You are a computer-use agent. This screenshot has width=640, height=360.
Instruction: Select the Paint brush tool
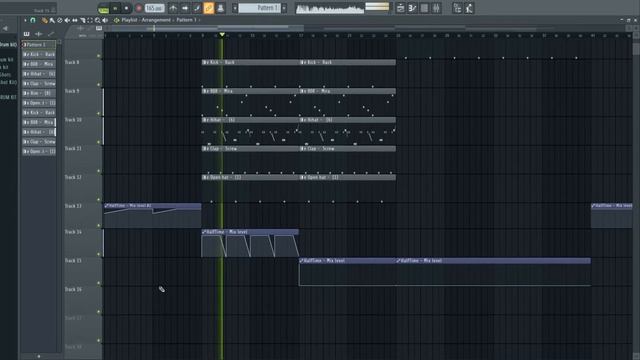point(52,20)
